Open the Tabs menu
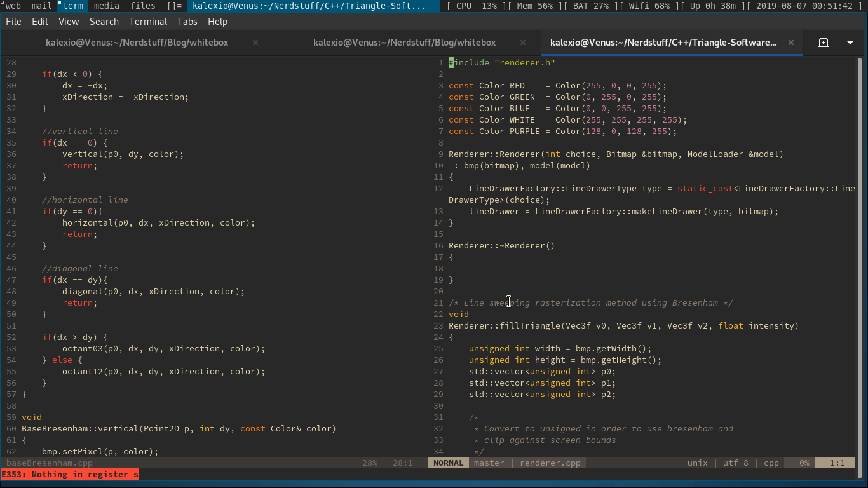Image resolution: width=868 pixels, height=488 pixels. click(187, 21)
